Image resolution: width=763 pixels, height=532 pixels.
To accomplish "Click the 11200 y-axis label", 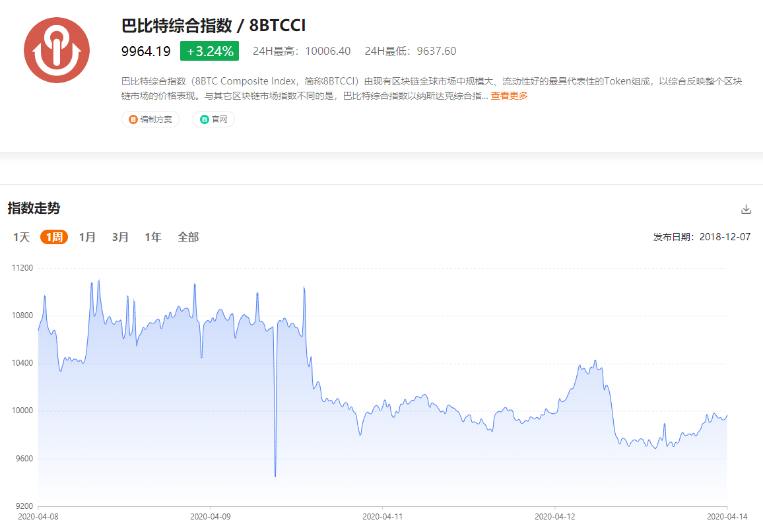I will 22,268.
